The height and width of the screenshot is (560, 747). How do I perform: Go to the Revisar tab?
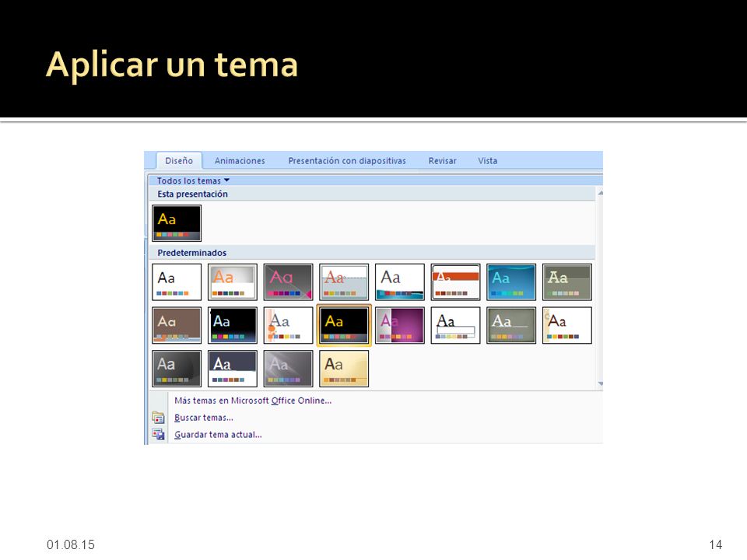442,161
